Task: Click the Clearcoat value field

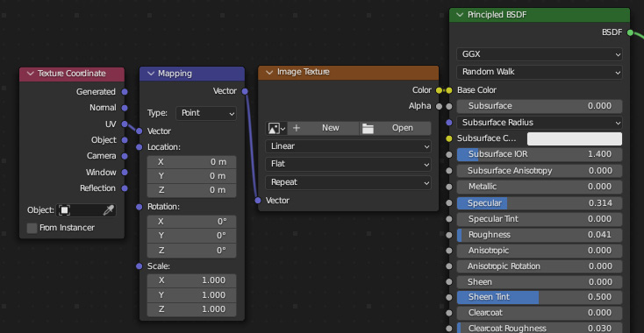Action: [540, 313]
